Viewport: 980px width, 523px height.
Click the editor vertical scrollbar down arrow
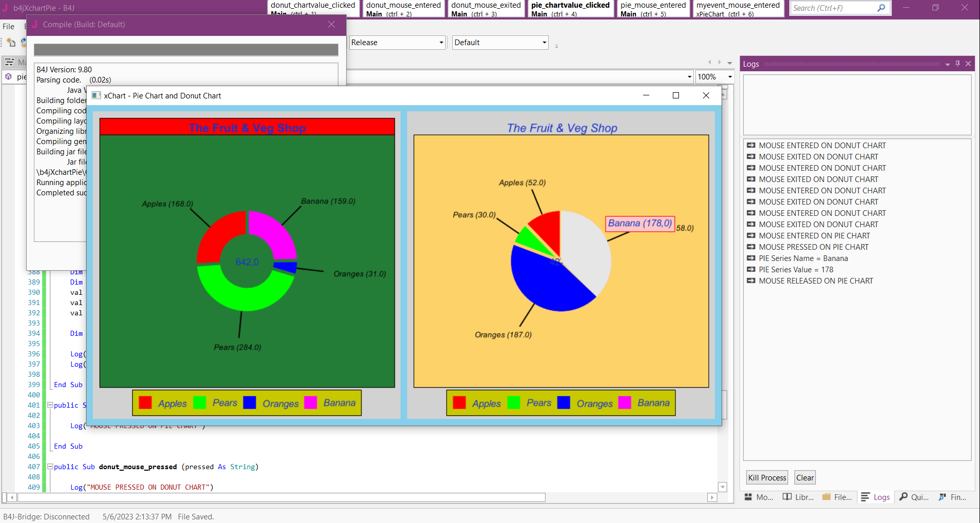click(x=723, y=487)
